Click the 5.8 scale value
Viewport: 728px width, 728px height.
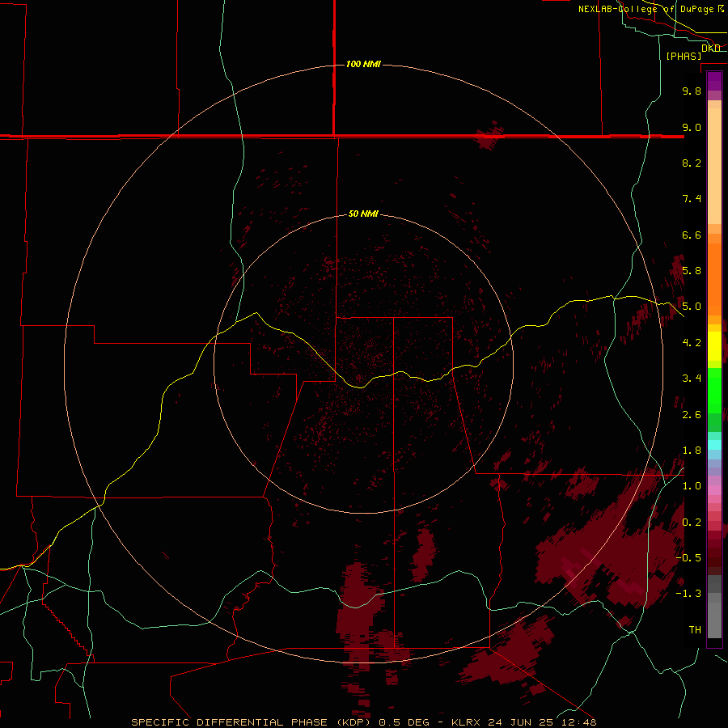click(x=692, y=271)
